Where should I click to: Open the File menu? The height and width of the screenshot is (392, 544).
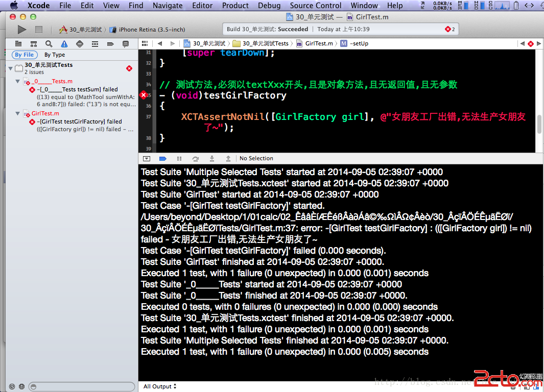(65, 6)
